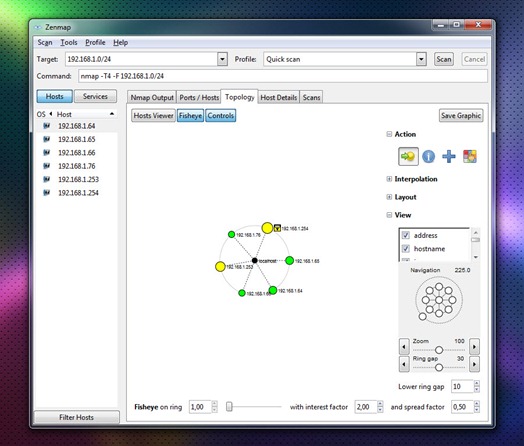
Task: Toggle the address view checkbox
Action: pos(406,235)
